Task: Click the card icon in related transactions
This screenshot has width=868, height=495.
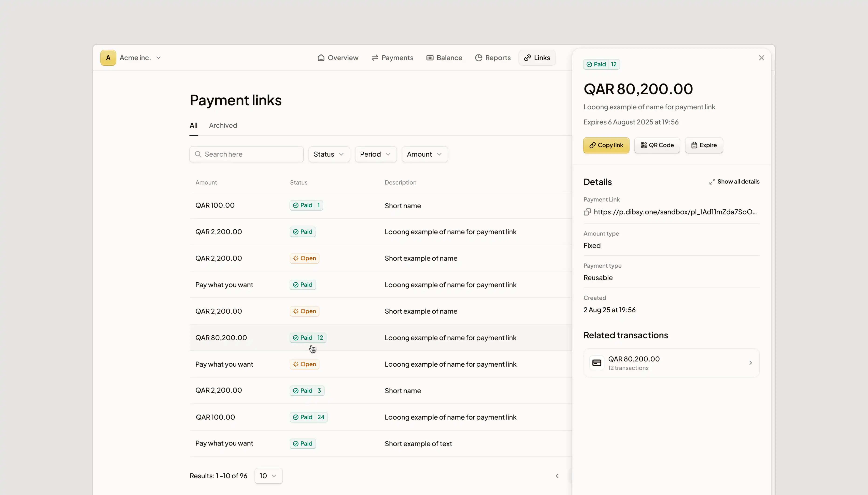Action: tap(597, 363)
